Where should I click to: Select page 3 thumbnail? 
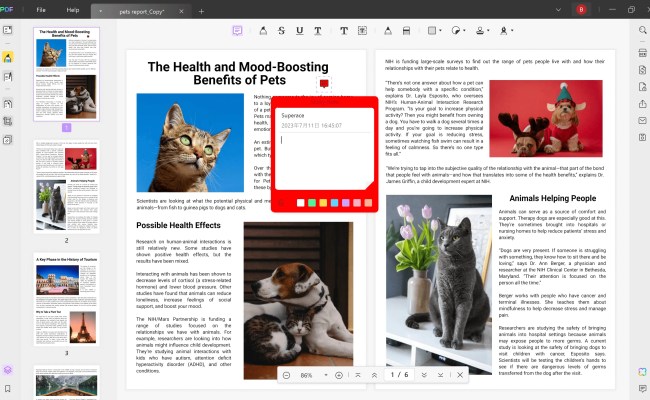[66, 299]
